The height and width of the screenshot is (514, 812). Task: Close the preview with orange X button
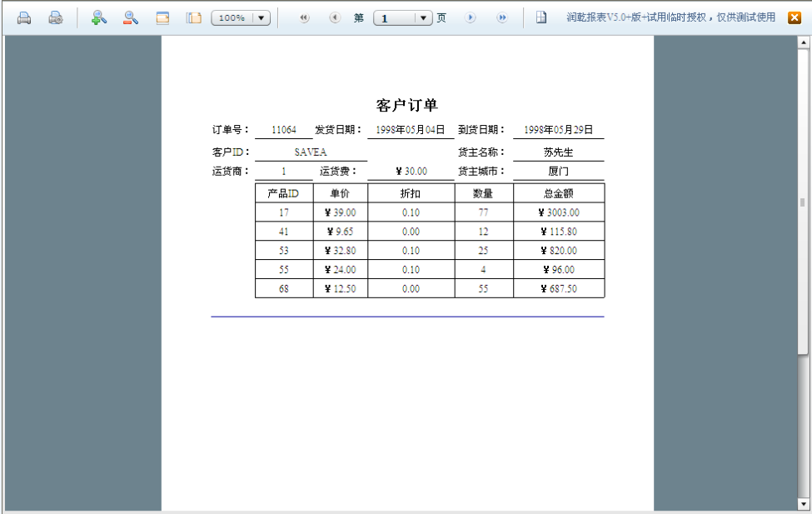[x=795, y=18]
